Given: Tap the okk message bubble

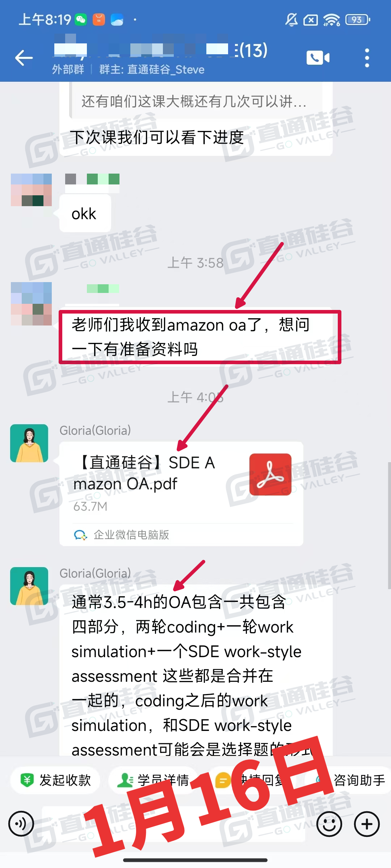Looking at the screenshot, I should 85,213.
